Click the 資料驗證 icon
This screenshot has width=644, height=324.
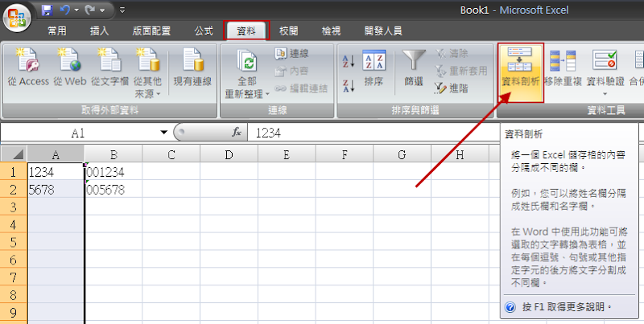click(x=605, y=60)
